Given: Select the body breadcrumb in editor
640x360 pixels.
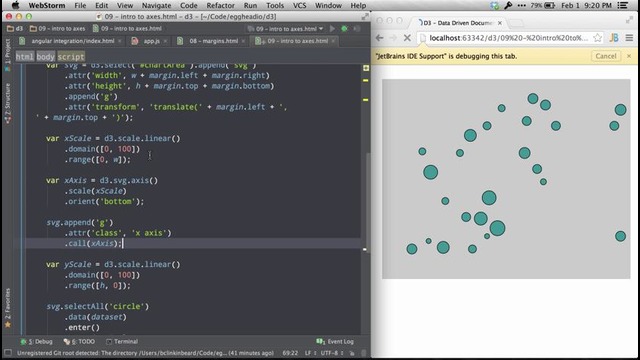Looking at the screenshot, I should [45, 57].
